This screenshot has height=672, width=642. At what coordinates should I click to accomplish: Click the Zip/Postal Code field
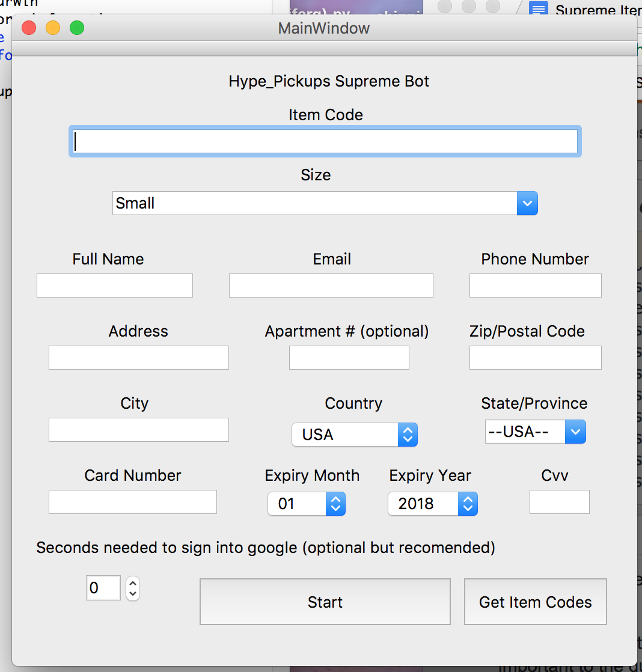click(536, 358)
